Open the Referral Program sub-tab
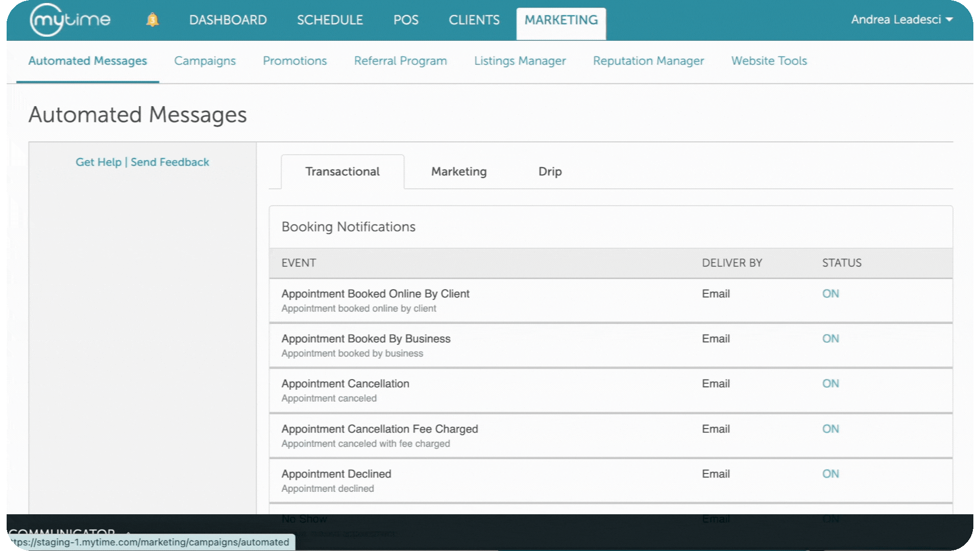 click(400, 61)
